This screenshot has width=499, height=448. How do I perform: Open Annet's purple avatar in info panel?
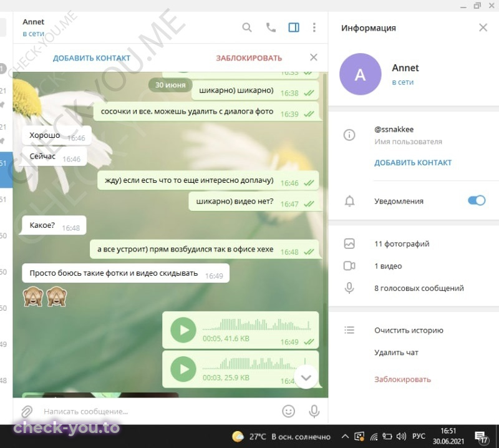[x=361, y=74]
